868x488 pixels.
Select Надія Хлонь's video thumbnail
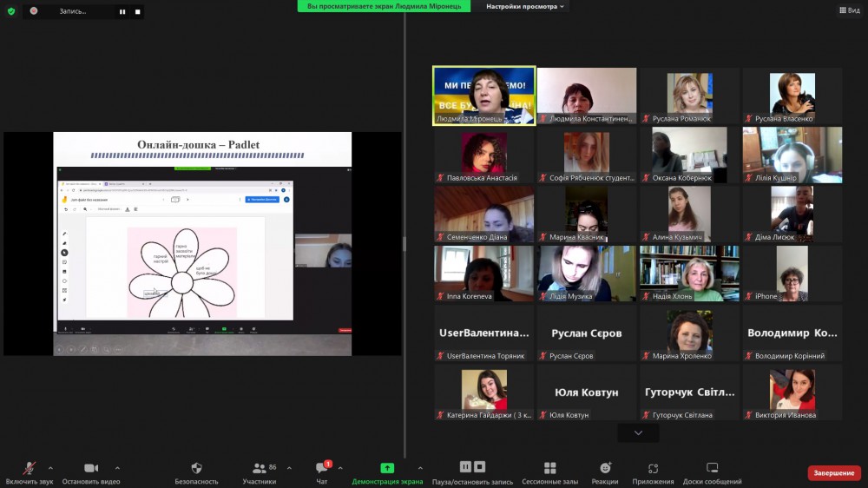[689, 273]
